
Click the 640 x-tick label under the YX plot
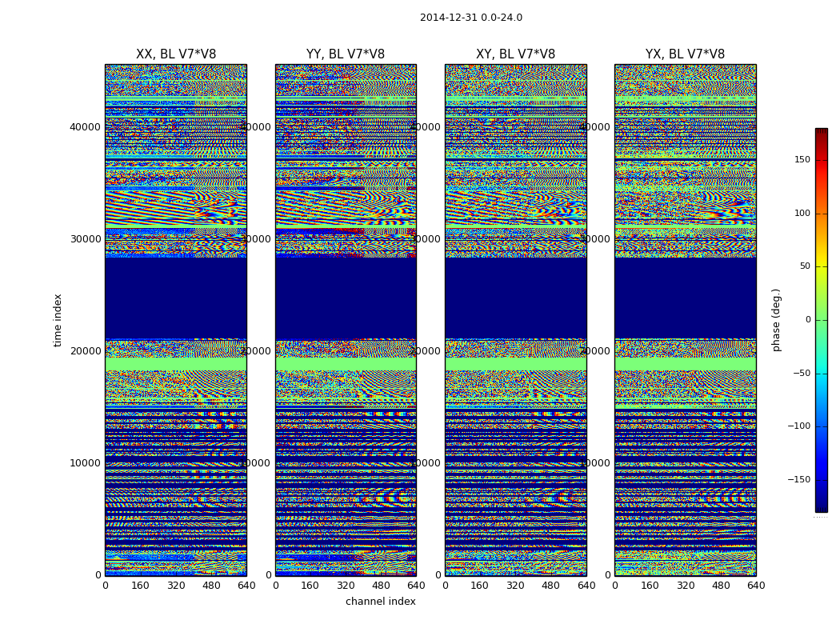756,586
